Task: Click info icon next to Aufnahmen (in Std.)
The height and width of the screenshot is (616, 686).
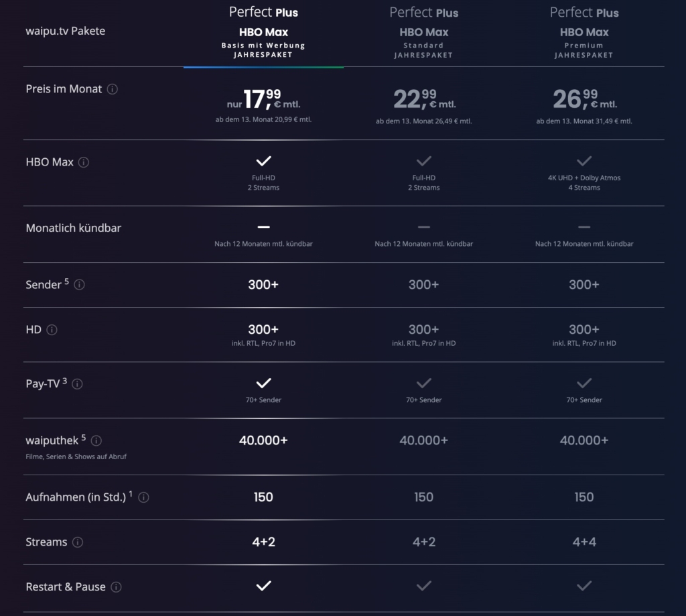Action: pyautogui.click(x=143, y=497)
